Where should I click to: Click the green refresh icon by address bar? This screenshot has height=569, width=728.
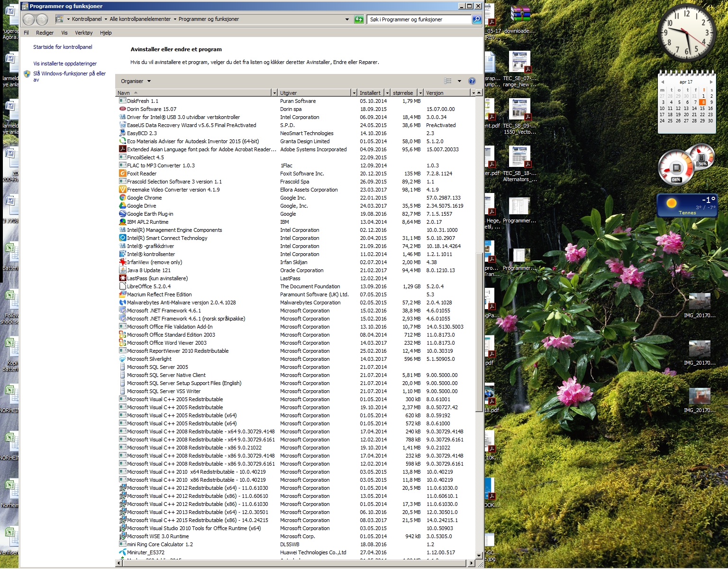tap(359, 19)
